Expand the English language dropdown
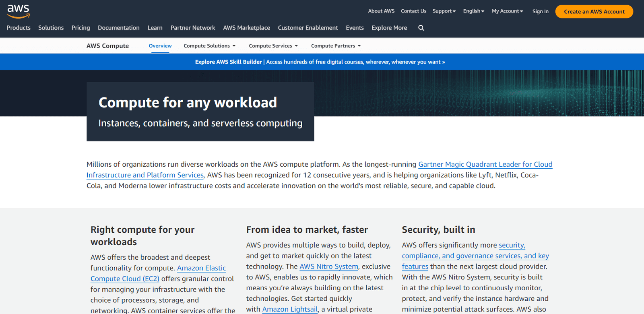 pos(474,11)
